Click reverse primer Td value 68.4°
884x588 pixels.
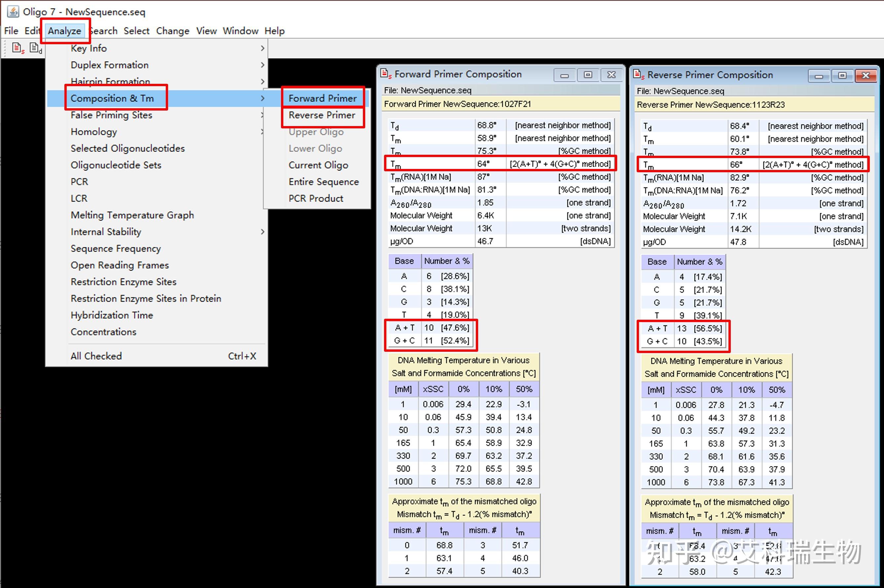(x=740, y=126)
